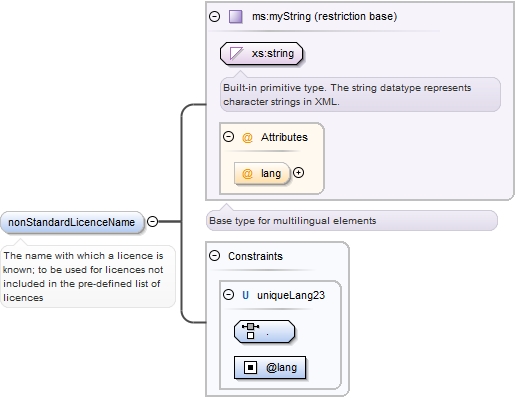Viewport: 532px width, 398px height.
Task: Collapse the nonStandardLicenceName element children
Action: tap(153, 222)
